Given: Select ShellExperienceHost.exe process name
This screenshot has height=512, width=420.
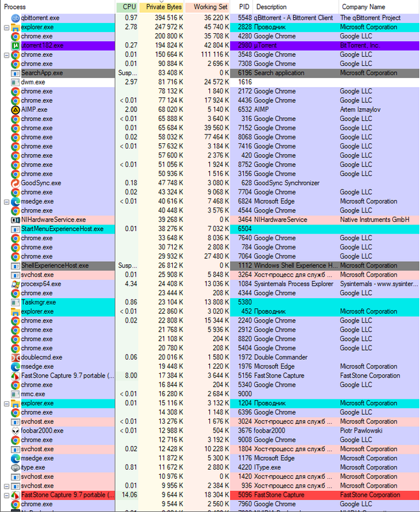Looking at the screenshot, I should pos(54,266).
